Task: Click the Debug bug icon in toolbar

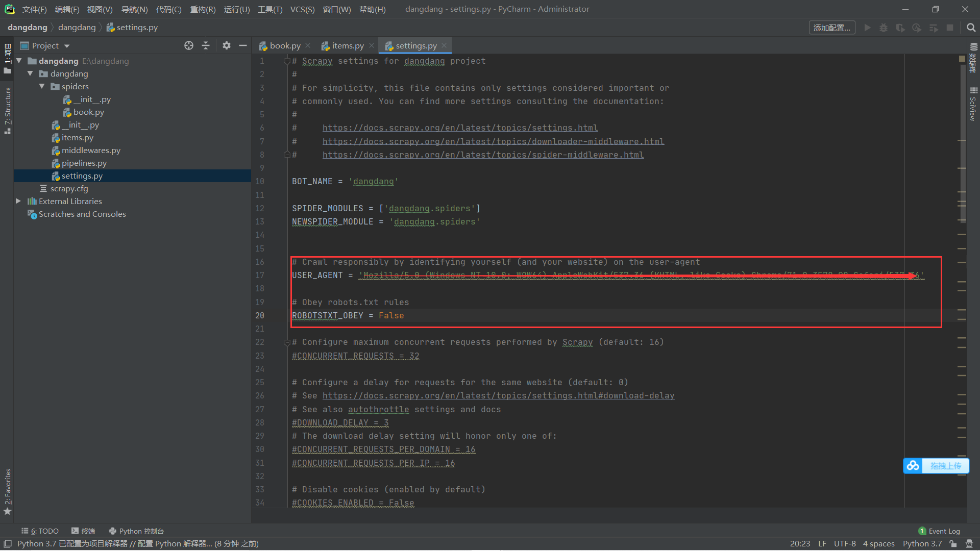Action: pos(884,28)
